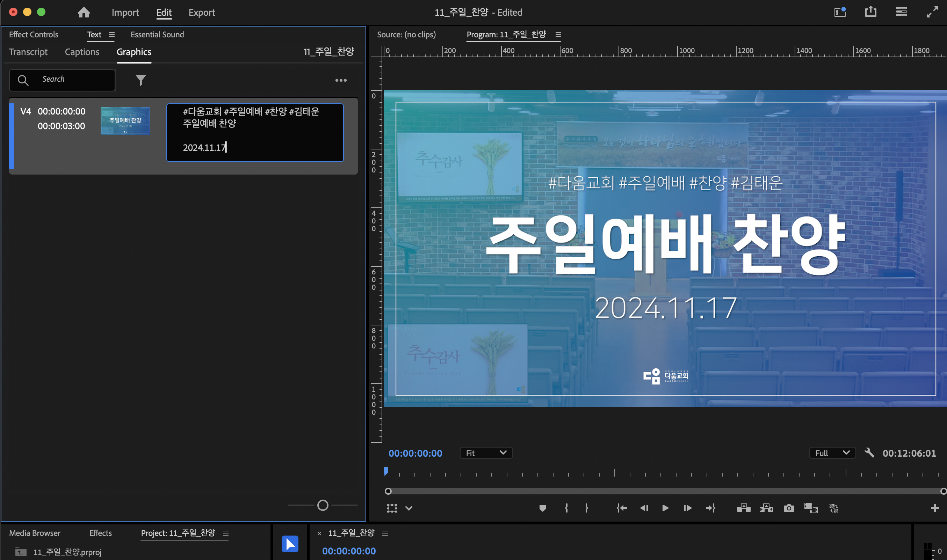Click the Lift button icon
Image resolution: width=947 pixels, height=560 pixels.
click(744, 508)
